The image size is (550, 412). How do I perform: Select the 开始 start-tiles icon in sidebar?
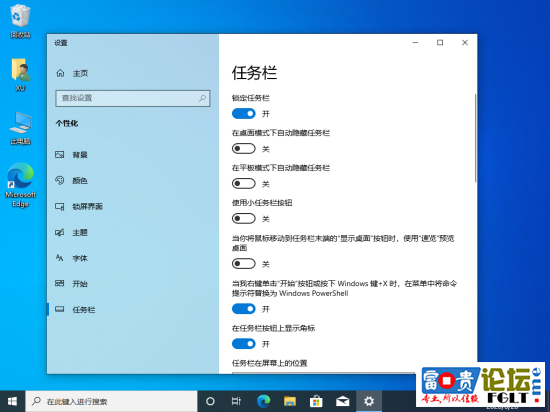click(x=60, y=283)
